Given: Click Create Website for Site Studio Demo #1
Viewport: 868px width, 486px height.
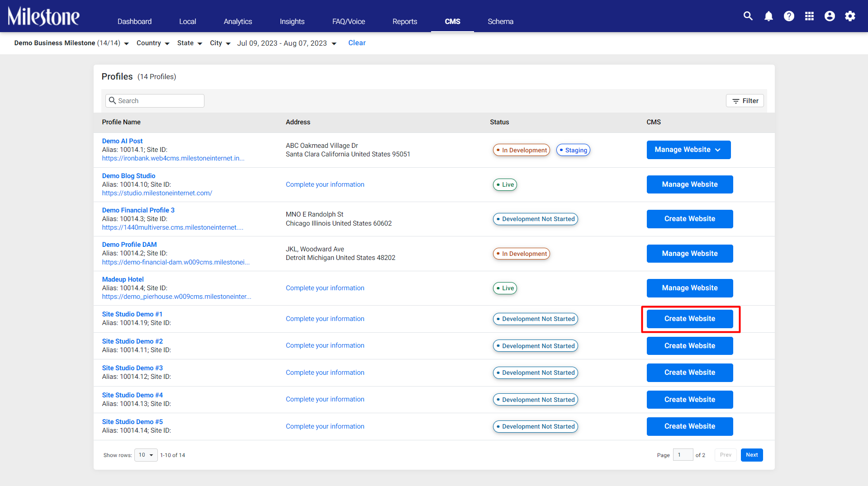Looking at the screenshot, I should 690,319.
